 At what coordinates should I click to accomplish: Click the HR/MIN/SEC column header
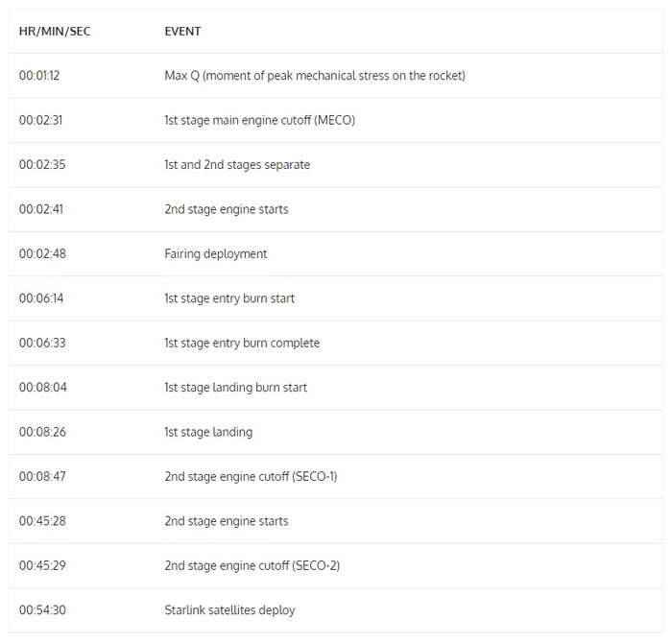(55, 31)
